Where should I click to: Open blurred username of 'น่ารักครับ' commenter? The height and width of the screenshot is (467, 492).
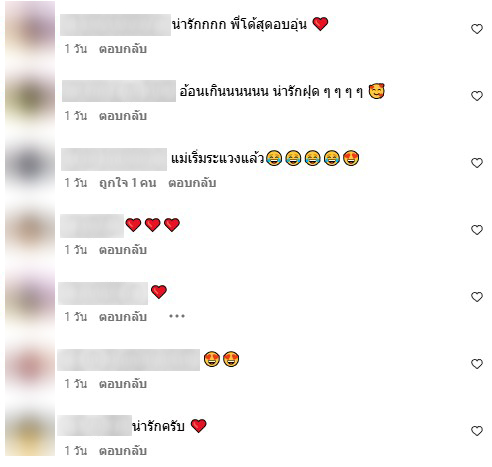pos(95,425)
